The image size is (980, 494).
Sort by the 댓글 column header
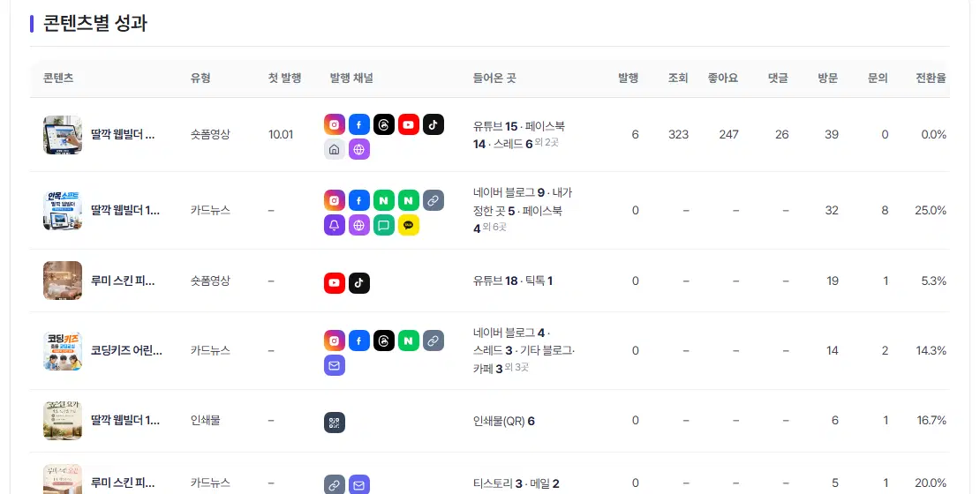778,78
